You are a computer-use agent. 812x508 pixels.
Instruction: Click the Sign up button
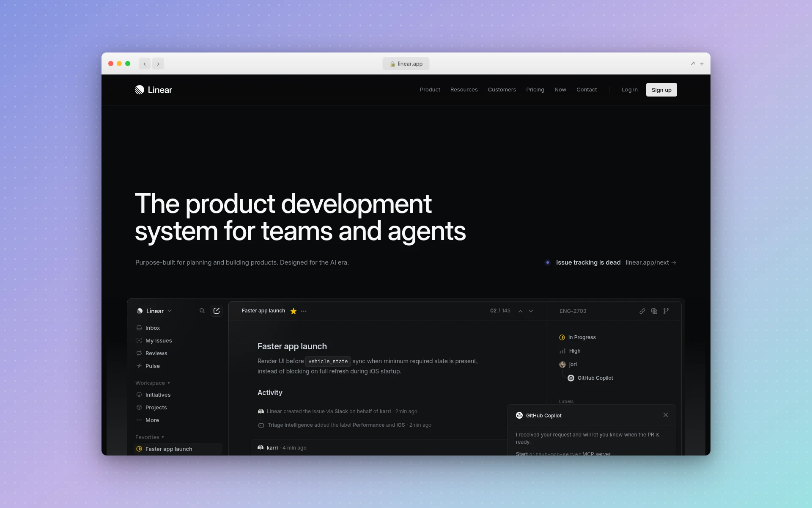coord(661,89)
